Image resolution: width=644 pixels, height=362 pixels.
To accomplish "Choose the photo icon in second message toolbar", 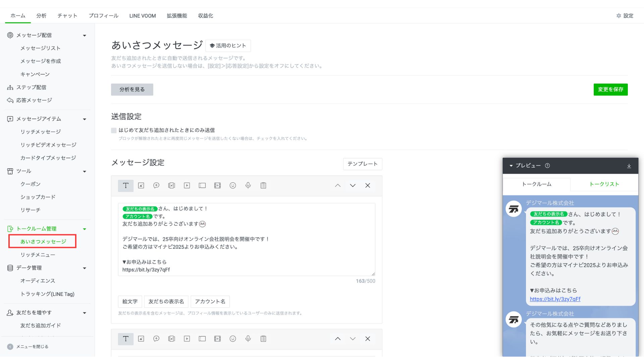I will (x=141, y=339).
